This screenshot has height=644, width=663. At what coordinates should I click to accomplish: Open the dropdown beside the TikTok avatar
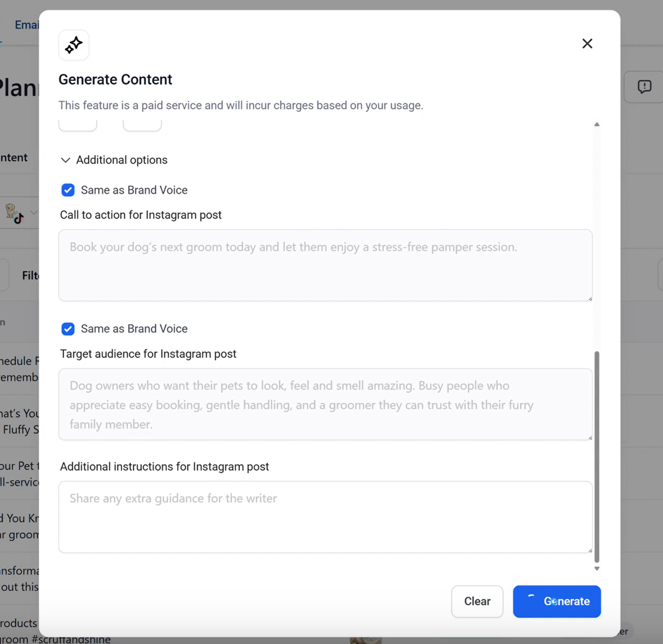pos(34,213)
